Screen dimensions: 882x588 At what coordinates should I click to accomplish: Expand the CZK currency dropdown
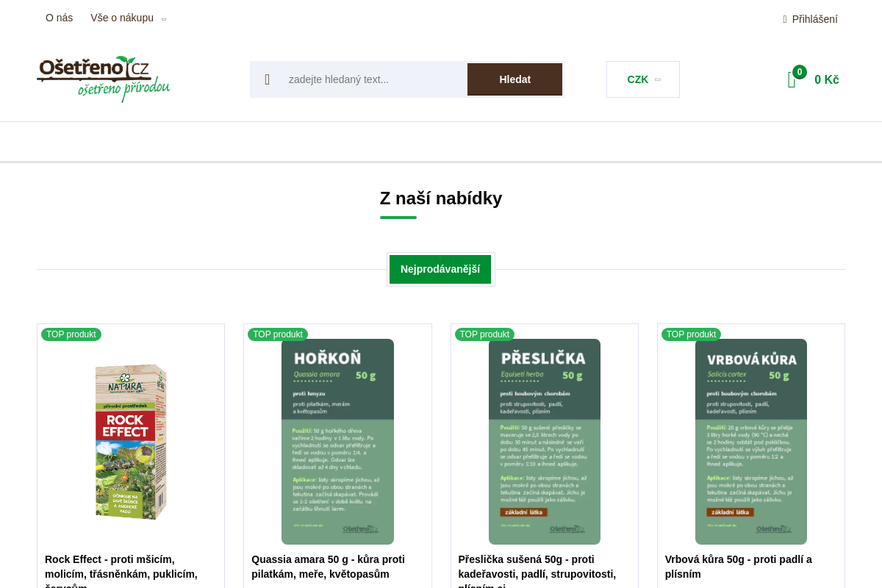tap(643, 79)
